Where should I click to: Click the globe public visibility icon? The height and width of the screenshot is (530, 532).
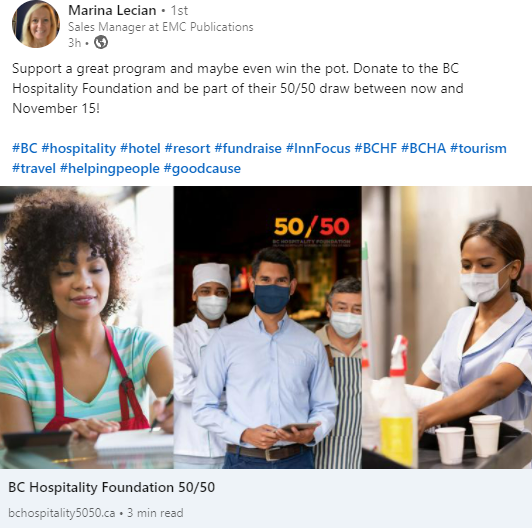(101, 42)
